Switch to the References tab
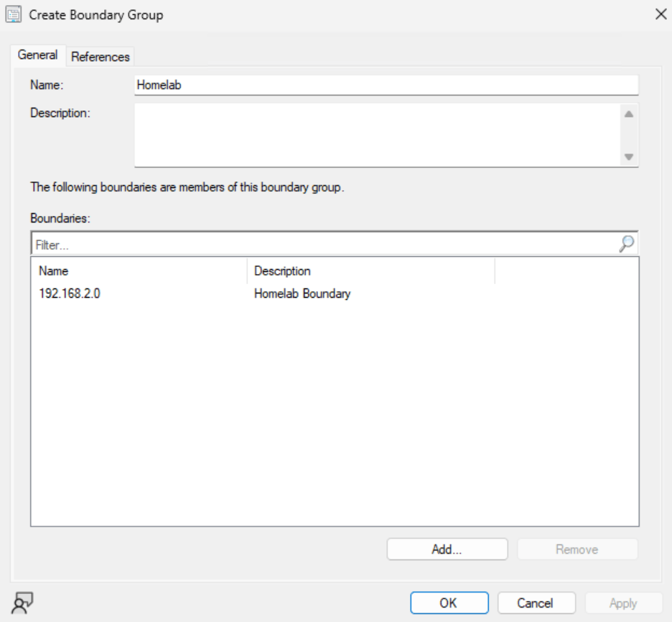 (x=99, y=55)
